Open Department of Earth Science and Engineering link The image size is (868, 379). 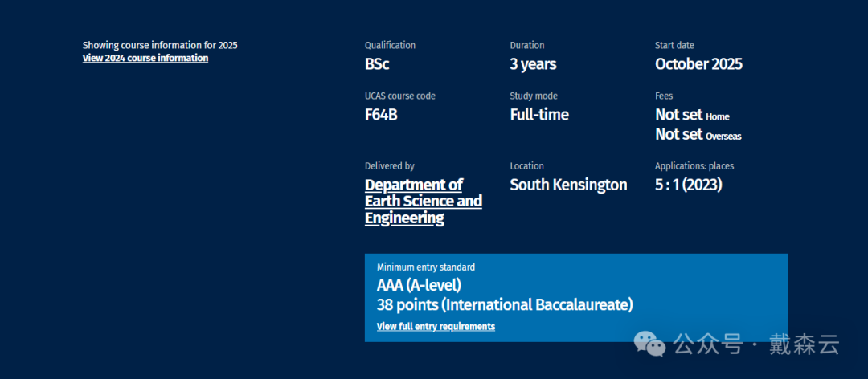click(423, 202)
